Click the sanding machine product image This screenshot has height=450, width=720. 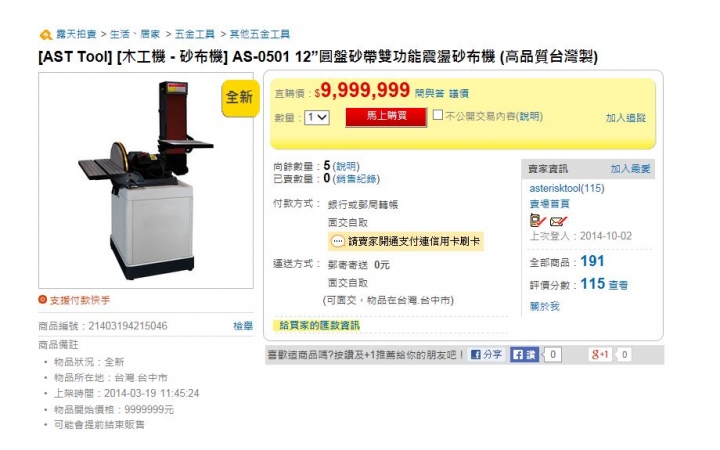[146, 180]
